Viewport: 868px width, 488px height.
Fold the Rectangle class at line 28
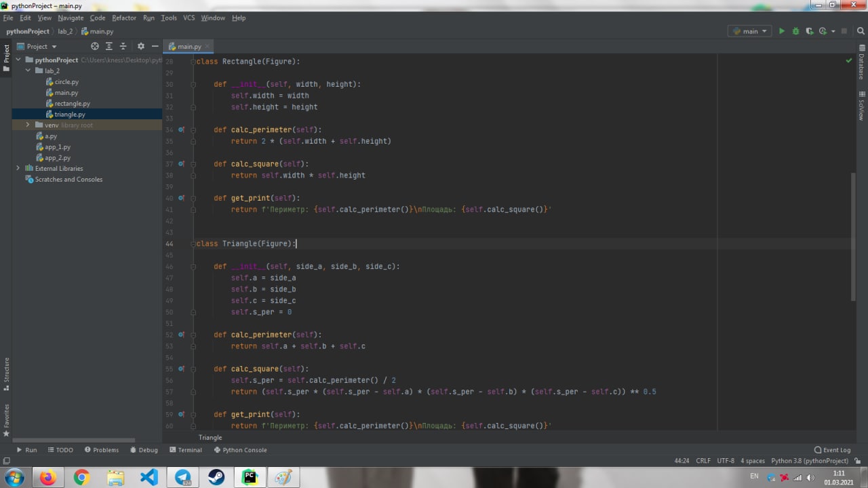point(193,61)
